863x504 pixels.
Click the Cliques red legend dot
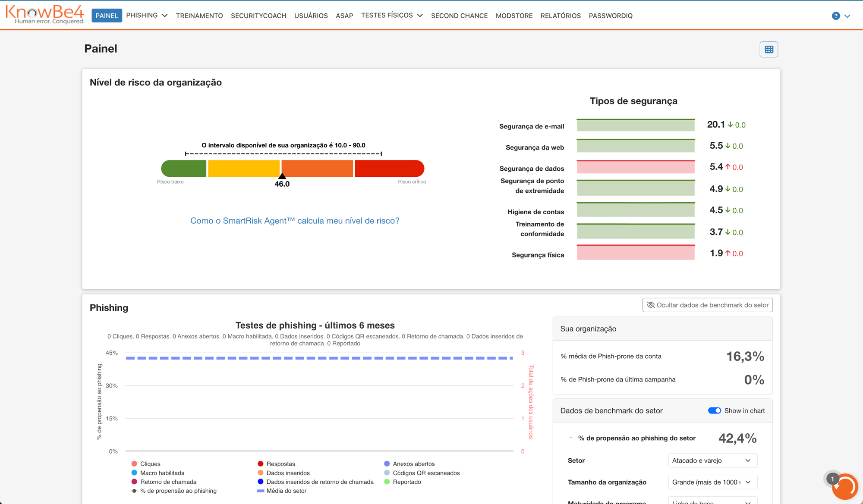click(x=134, y=464)
